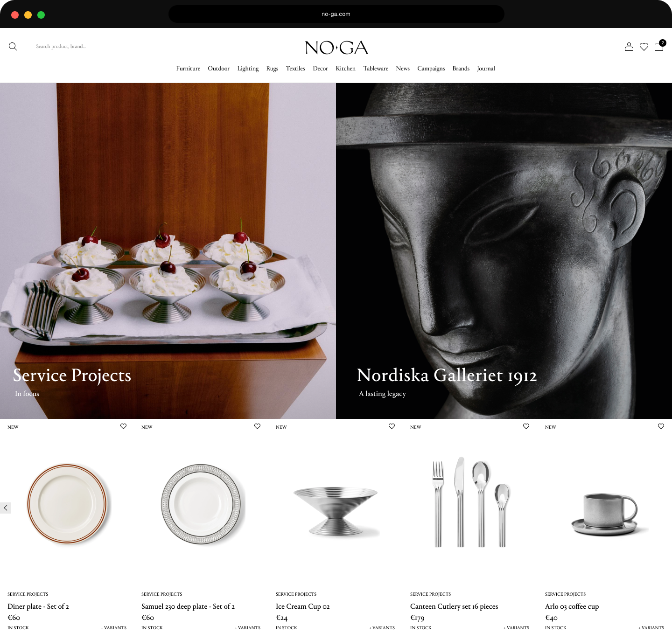Open the Kitchen menu

(x=345, y=68)
